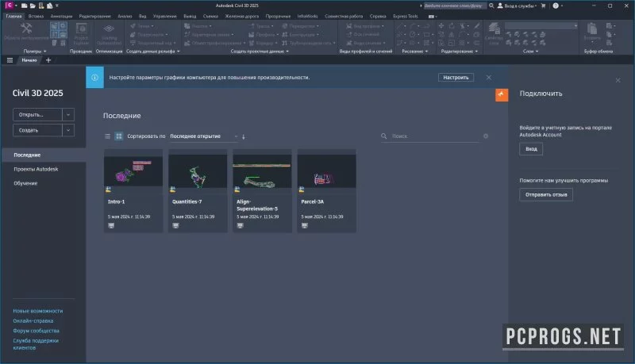Switch to the Анализ ribbon tab
This screenshot has height=364, width=635.
pyautogui.click(x=125, y=16)
